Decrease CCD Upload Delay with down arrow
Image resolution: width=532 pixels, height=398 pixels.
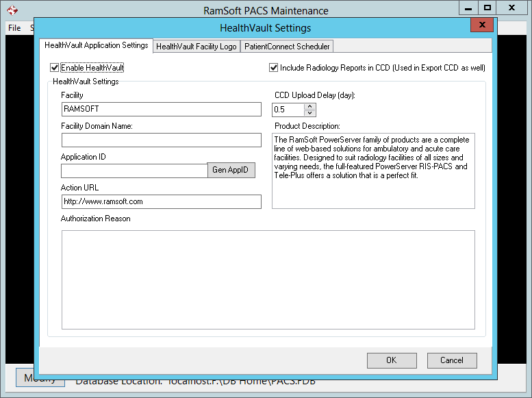pos(309,113)
